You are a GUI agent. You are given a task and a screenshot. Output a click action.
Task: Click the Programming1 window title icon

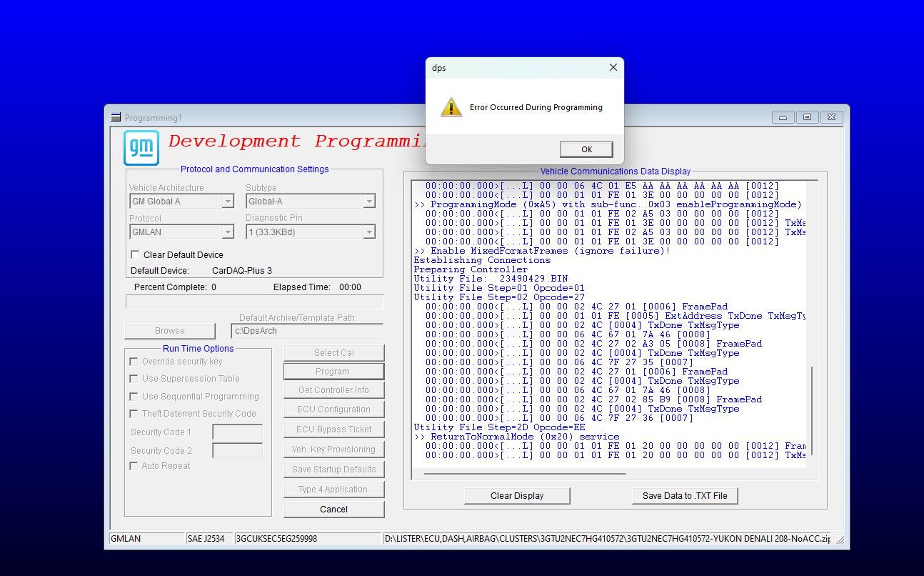click(x=116, y=117)
